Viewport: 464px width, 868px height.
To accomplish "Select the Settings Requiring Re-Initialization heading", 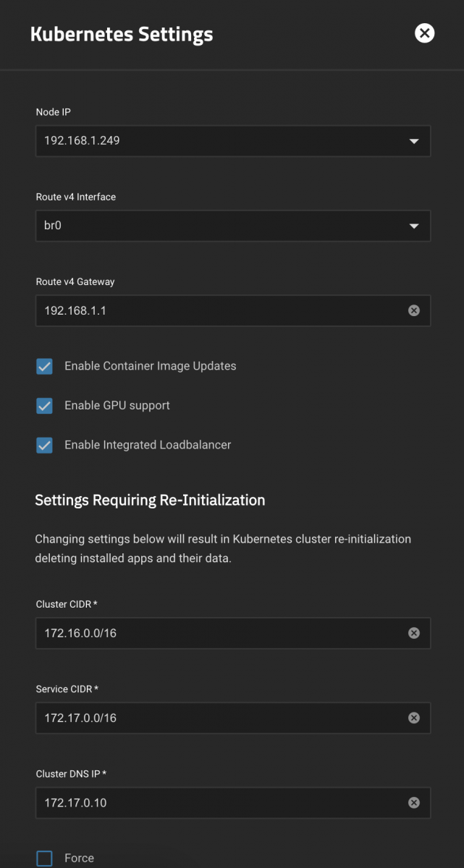I will tap(150, 500).
